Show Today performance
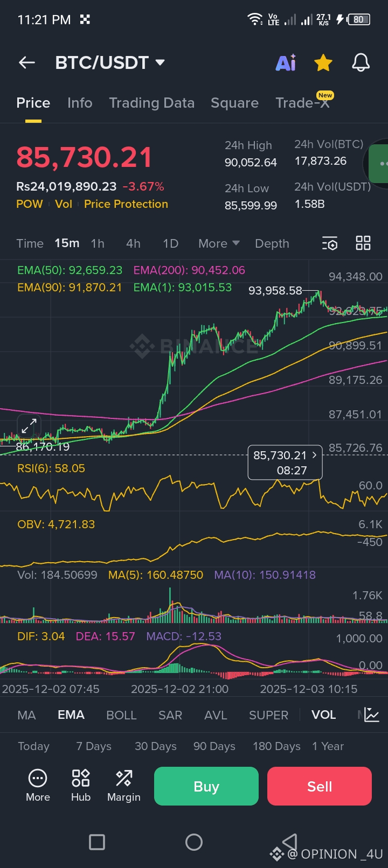The width and height of the screenshot is (388, 868). point(33,746)
